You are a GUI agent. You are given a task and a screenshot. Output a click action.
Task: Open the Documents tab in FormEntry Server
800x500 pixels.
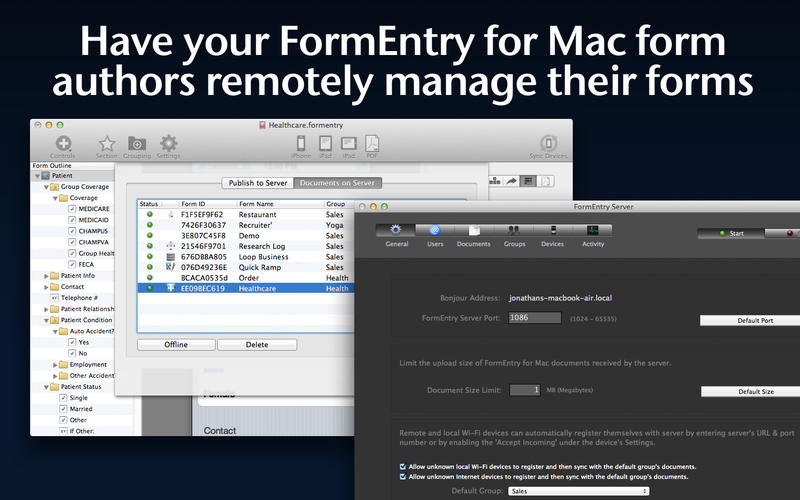pyautogui.click(x=474, y=230)
